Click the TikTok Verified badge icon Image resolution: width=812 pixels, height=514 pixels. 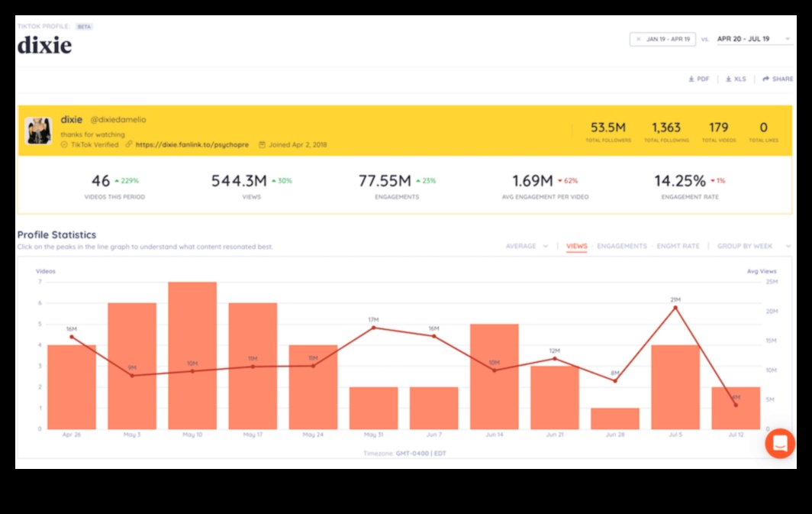tap(63, 144)
